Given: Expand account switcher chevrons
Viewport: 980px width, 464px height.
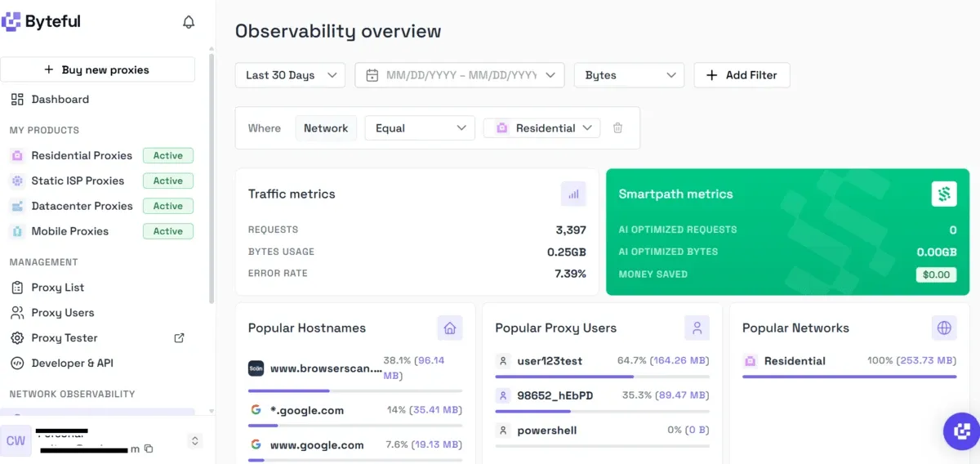Looking at the screenshot, I should [x=195, y=441].
